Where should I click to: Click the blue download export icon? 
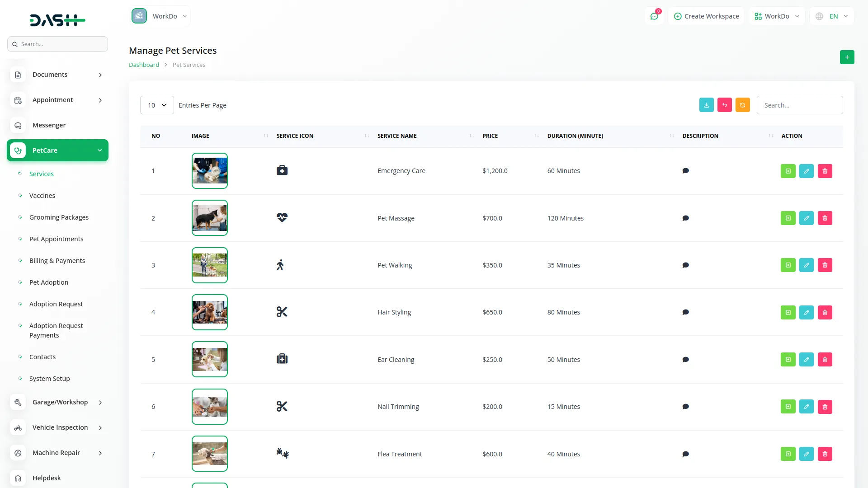click(706, 105)
